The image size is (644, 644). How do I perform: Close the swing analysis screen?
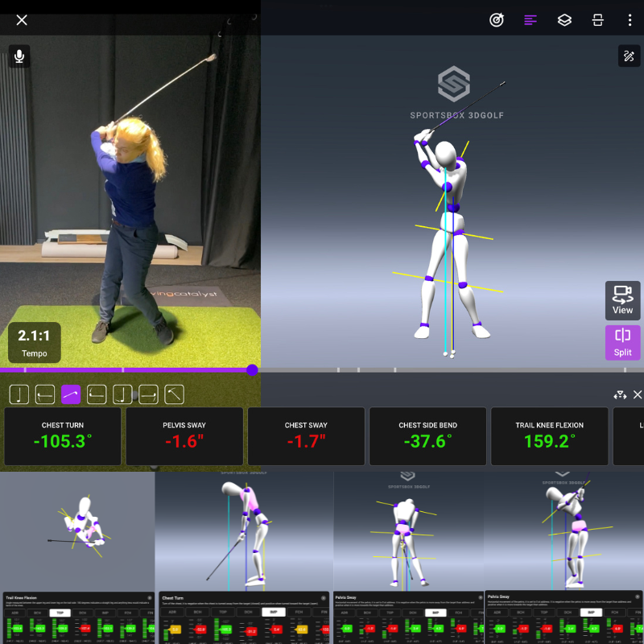point(22,20)
